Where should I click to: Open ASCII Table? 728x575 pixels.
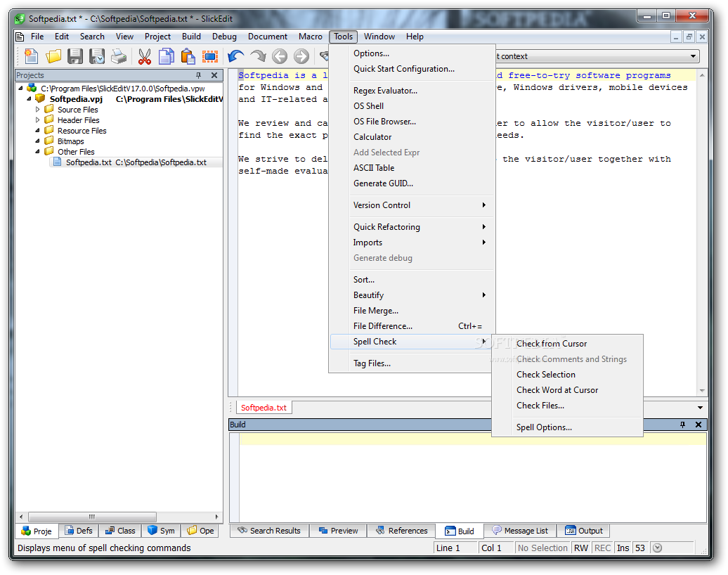[x=412, y=168]
